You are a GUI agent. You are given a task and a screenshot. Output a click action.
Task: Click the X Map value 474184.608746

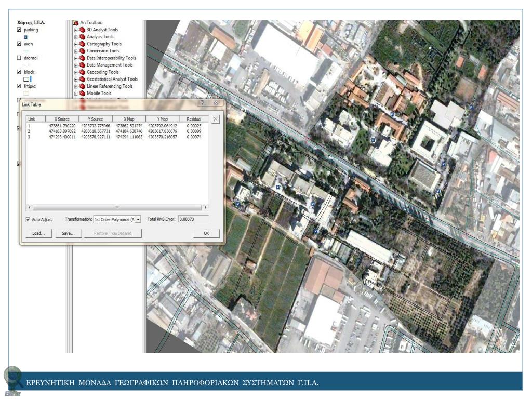pos(129,131)
